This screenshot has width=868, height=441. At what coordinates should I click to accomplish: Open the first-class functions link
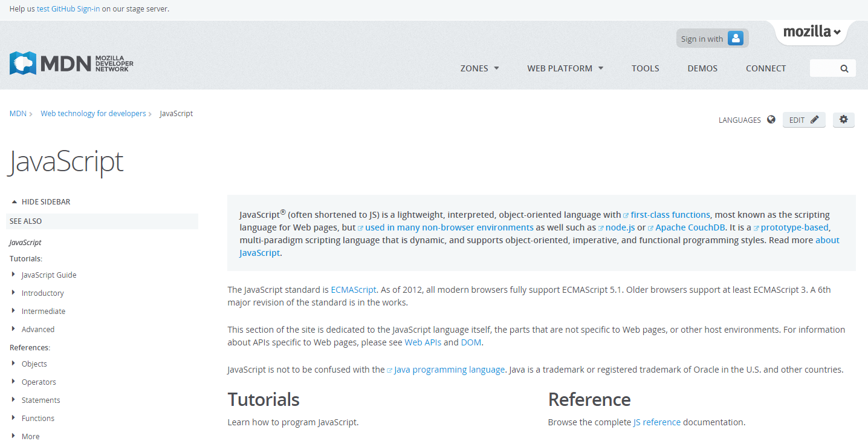pyautogui.click(x=670, y=215)
